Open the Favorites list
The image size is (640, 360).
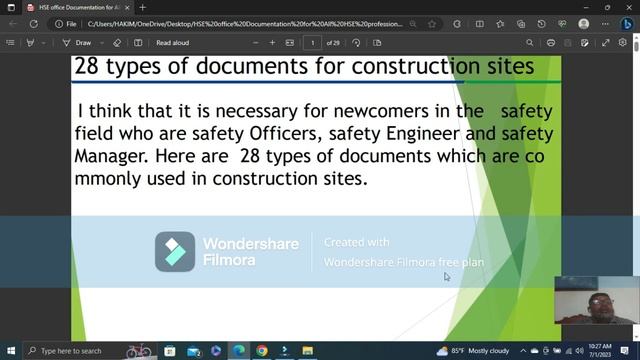[x=500, y=24]
